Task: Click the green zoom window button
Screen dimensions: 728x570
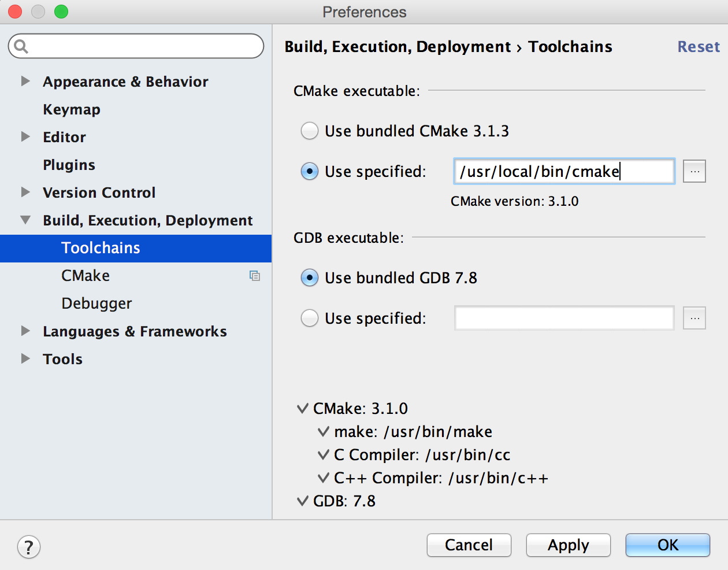Action: point(61,12)
